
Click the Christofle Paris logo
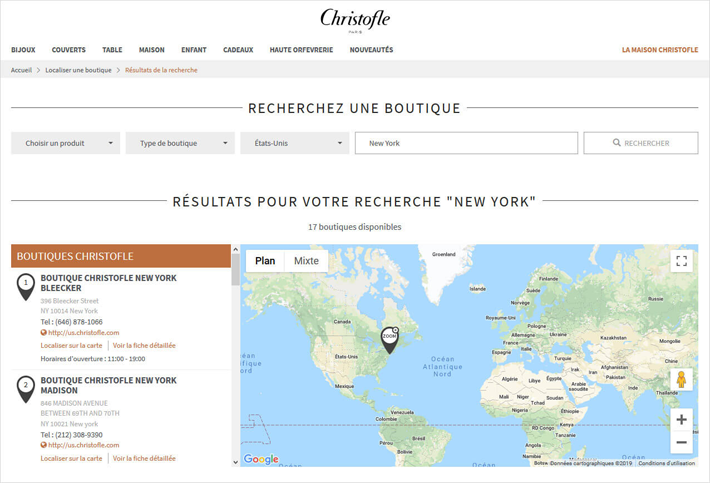click(x=355, y=20)
